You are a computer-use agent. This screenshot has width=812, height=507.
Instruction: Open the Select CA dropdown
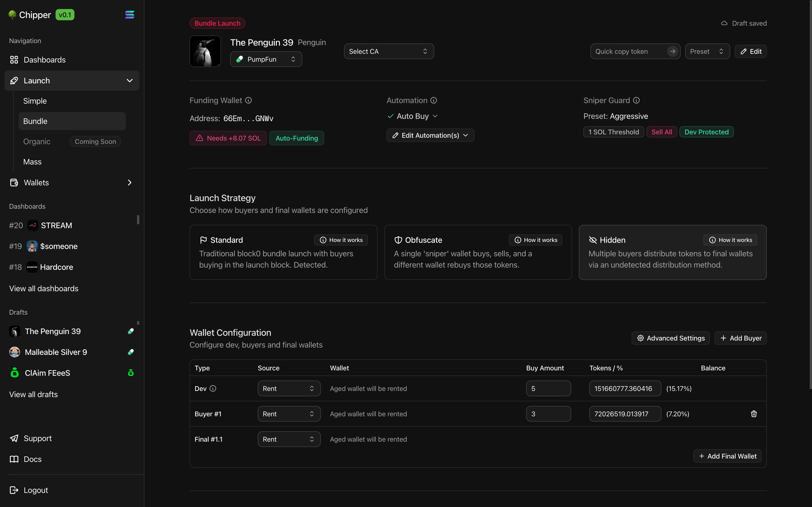pyautogui.click(x=389, y=51)
